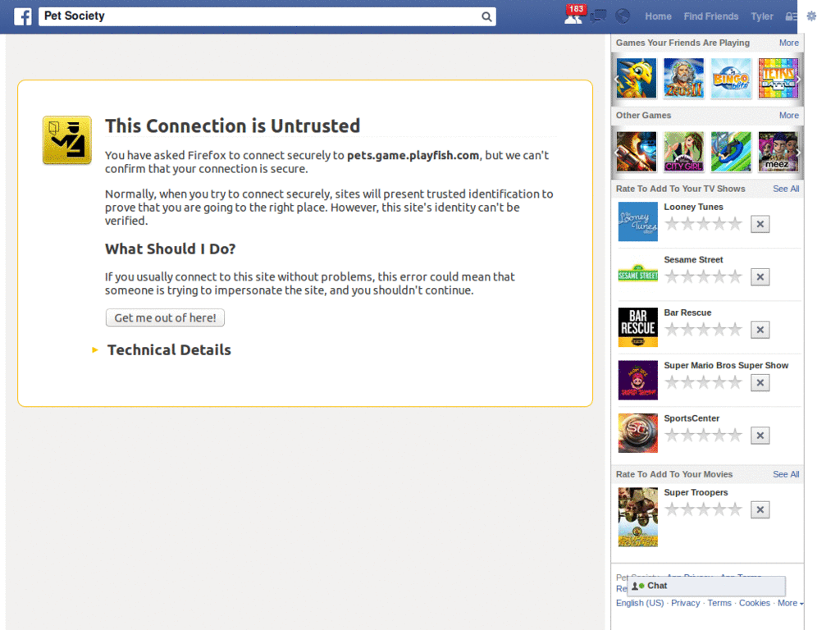The width and height of the screenshot is (840, 630).
Task: Click the Super Troopers movie poster
Action: (x=637, y=517)
